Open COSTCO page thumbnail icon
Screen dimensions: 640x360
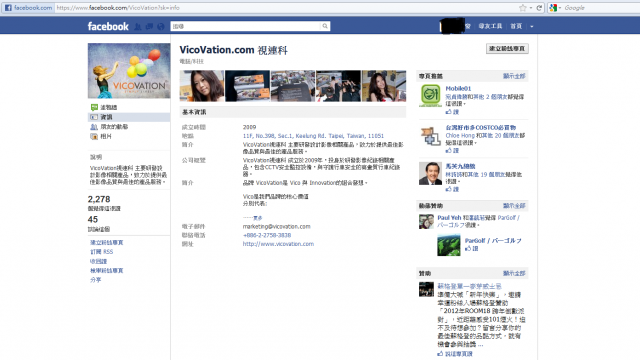click(430, 136)
